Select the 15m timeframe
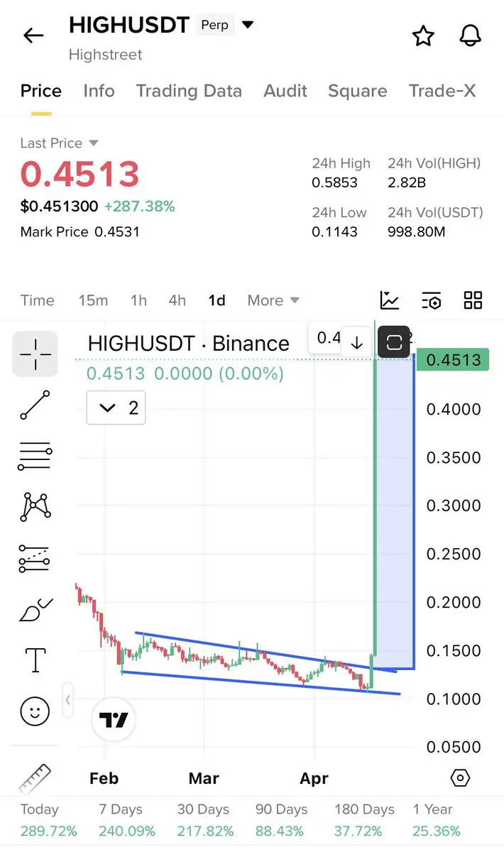The width and height of the screenshot is (504, 852). point(93,300)
